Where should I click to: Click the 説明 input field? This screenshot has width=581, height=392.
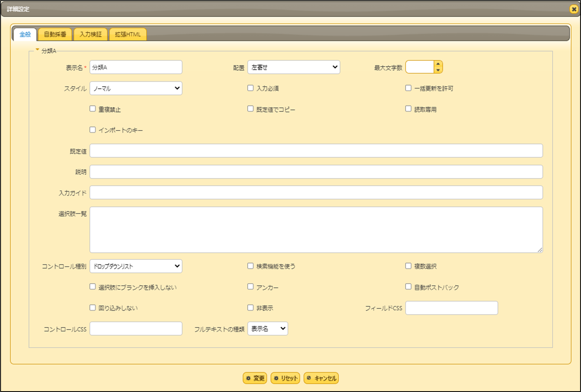pyautogui.click(x=316, y=172)
